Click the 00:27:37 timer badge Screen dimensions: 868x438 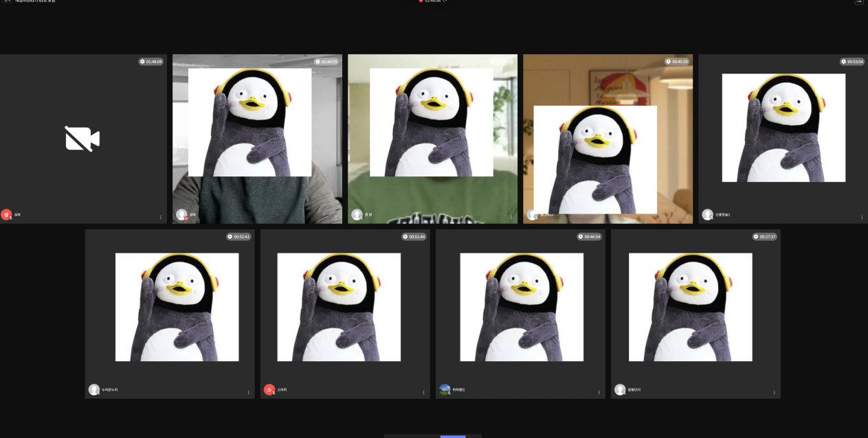click(764, 236)
